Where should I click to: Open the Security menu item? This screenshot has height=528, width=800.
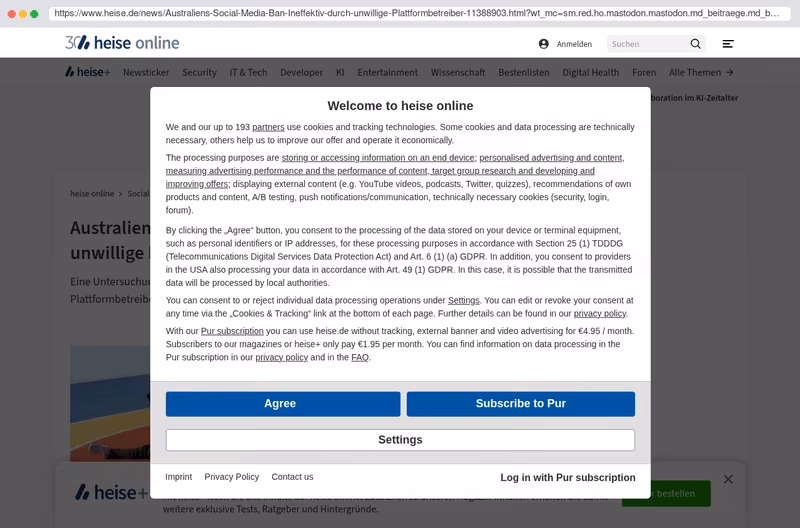click(199, 72)
